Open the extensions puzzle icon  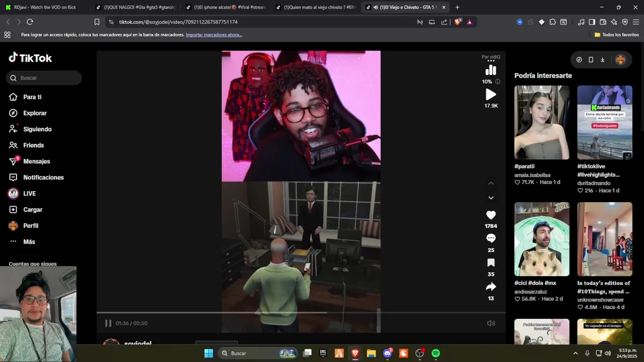[x=552, y=22]
